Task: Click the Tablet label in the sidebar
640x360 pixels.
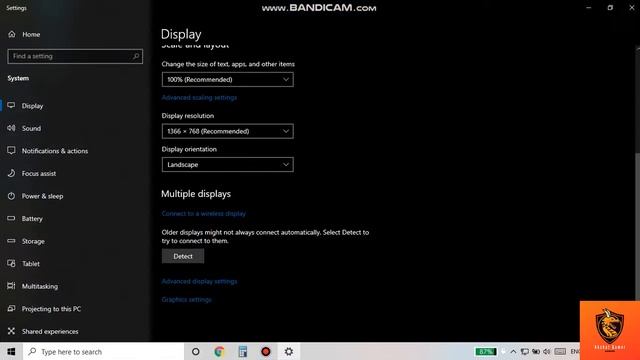Action: (31, 264)
